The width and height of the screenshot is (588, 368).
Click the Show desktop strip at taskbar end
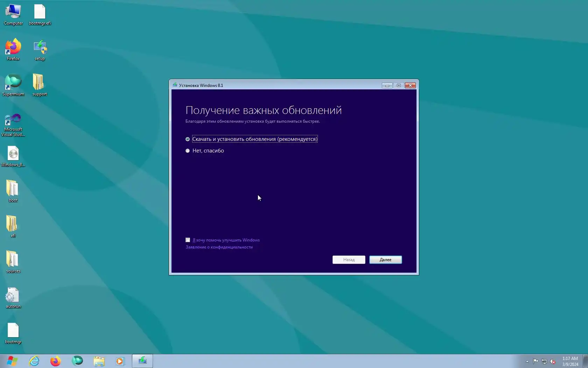(x=585, y=361)
